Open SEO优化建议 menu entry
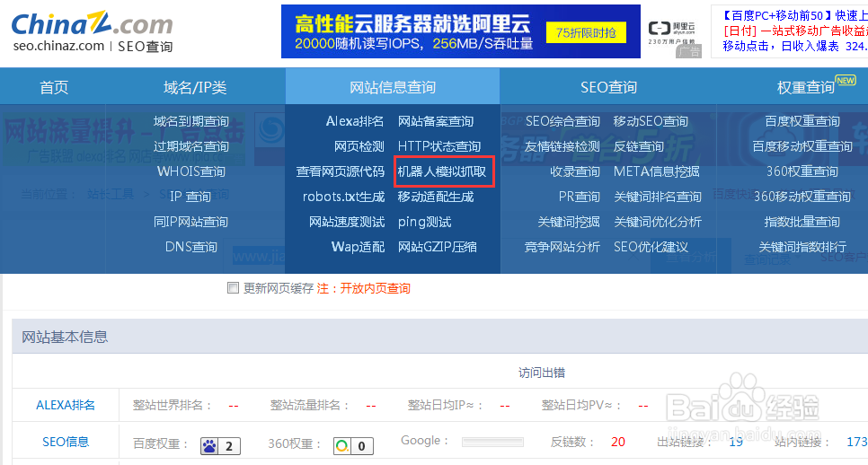Viewport: 868px width, 465px height. click(651, 247)
